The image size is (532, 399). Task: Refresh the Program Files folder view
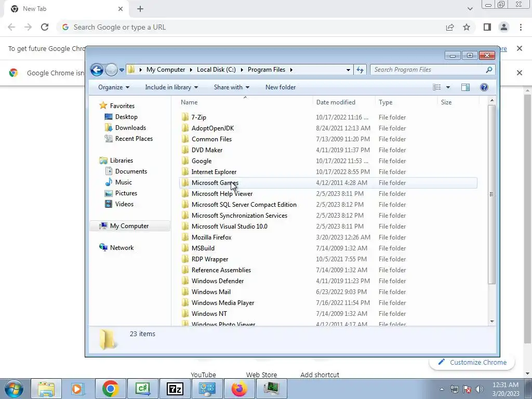(x=360, y=70)
